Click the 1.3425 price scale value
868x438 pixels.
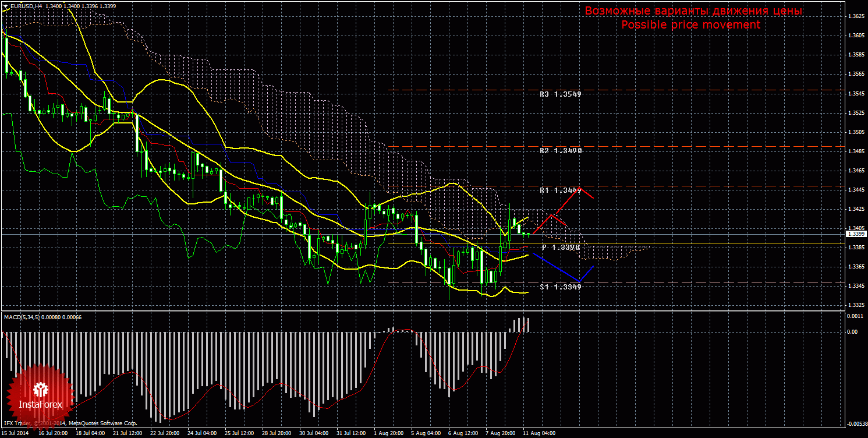pyautogui.click(x=855, y=209)
